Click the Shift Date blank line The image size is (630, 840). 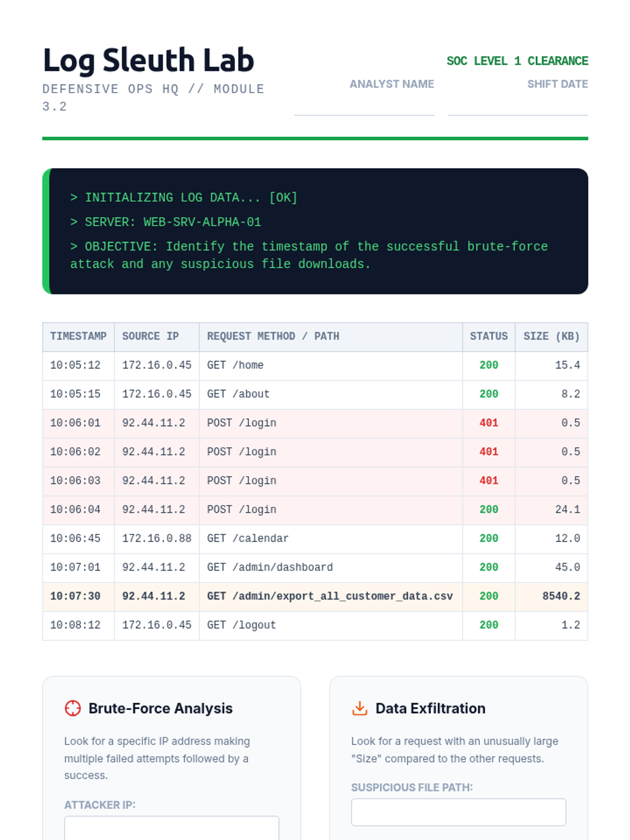[518, 107]
